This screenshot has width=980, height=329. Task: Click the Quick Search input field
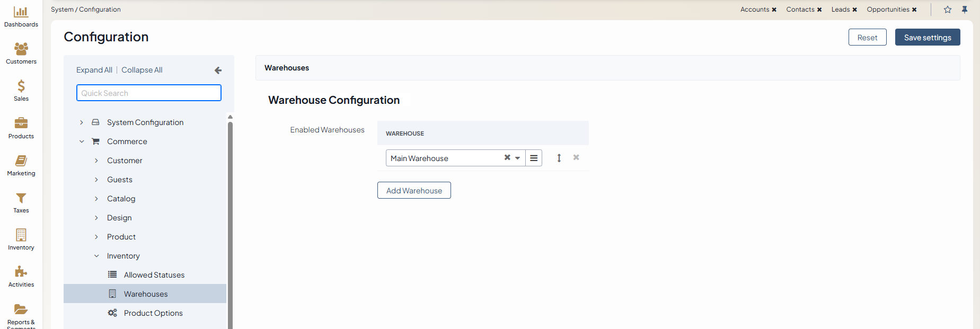point(149,93)
